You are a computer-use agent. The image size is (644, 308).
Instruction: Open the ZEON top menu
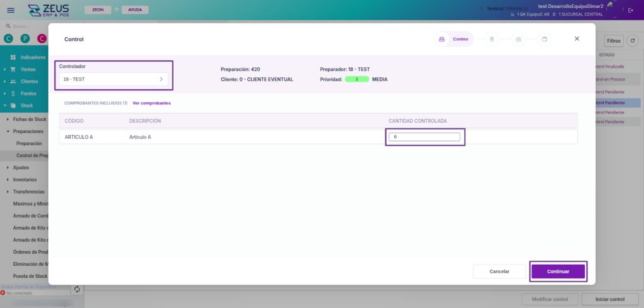click(x=97, y=10)
